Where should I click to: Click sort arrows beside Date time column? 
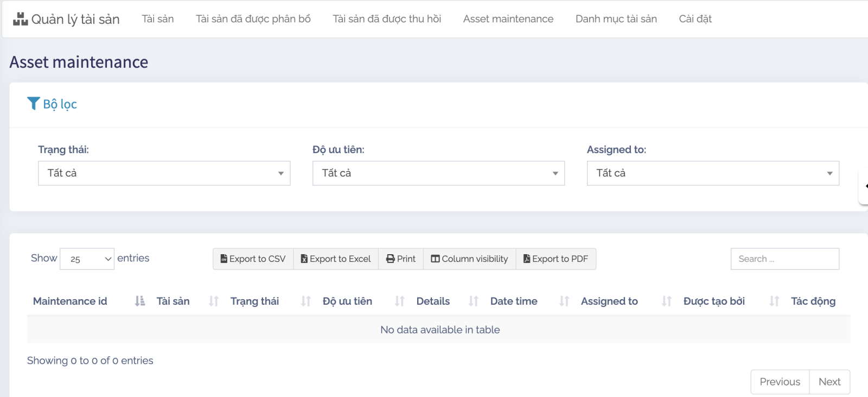tap(564, 301)
